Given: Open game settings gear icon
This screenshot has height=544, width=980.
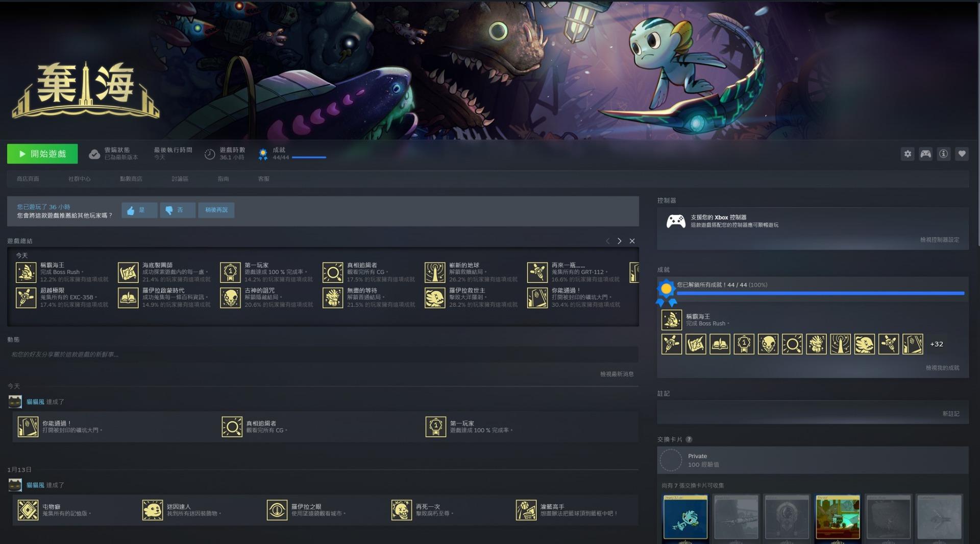Looking at the screenshot, I should point(907,154).
